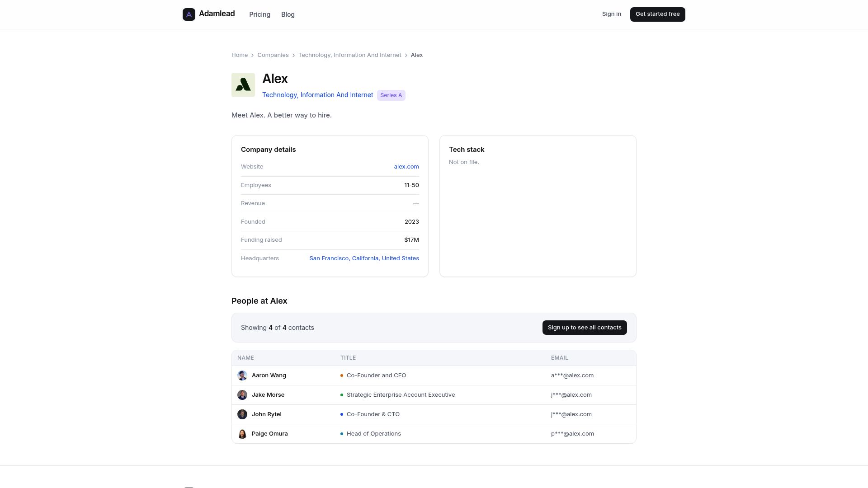Select the Paige Omura name

pos(270,434)
